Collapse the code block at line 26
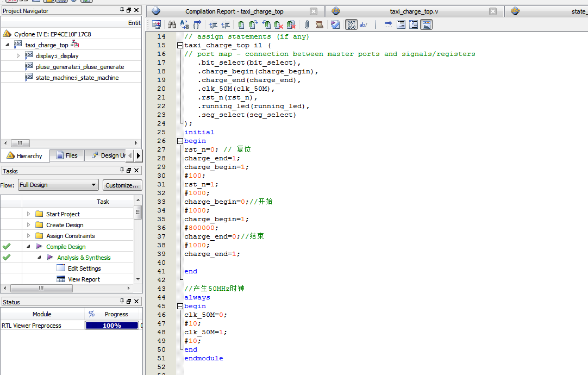Screen dimensions: 588x375 coord(180,141)
